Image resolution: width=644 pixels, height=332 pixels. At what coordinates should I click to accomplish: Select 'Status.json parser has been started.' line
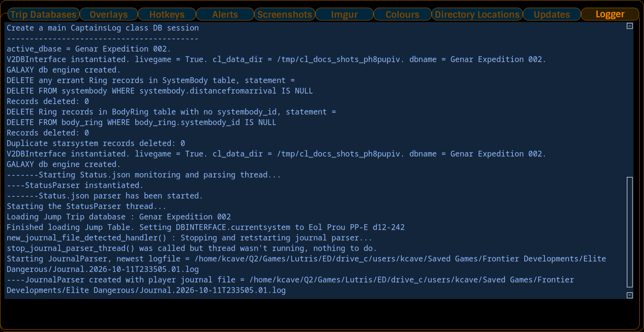click(105, 196)
